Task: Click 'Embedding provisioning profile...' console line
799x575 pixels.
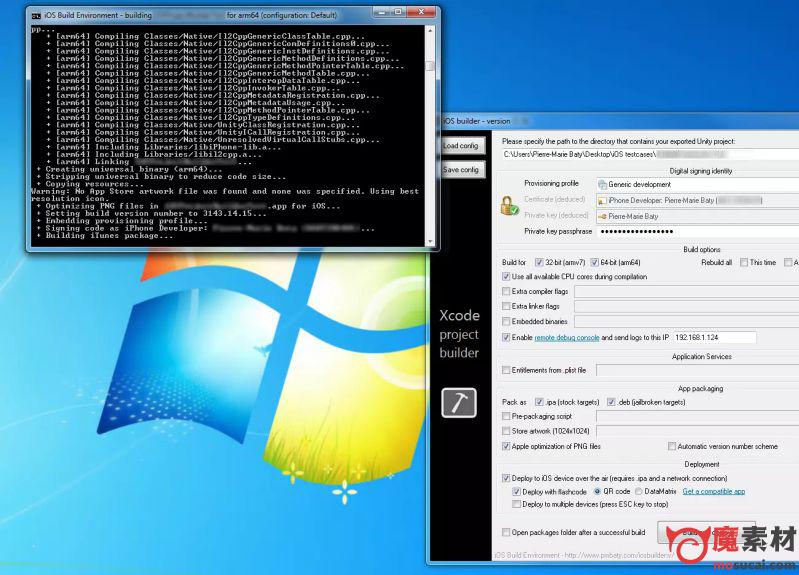Action: (x=126, y=221)
